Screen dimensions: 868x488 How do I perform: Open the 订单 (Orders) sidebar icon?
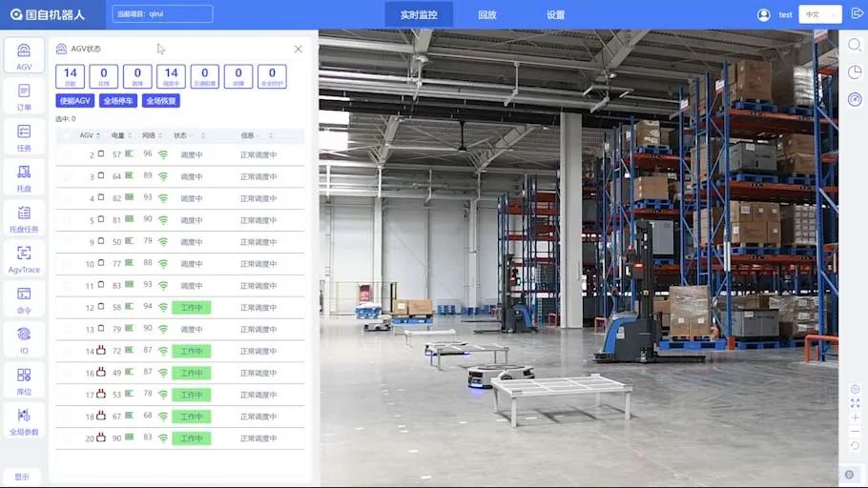point(24,95)
